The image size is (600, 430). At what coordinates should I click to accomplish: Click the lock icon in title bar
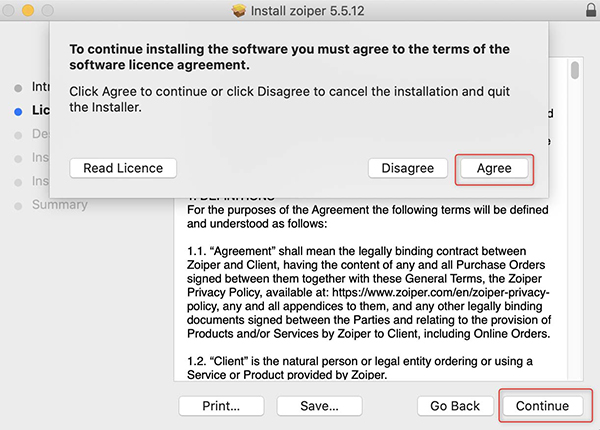coord(591,10)
